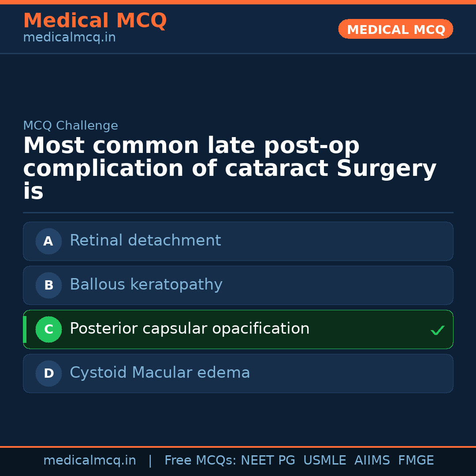Open the medicalmcq.in link in footer
The image size is (476, 476).
coord(89,460)
